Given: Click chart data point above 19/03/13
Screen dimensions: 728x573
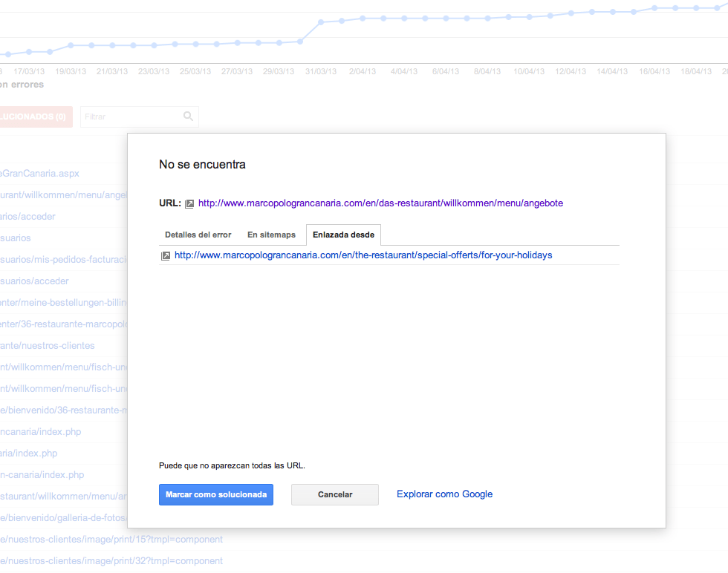Looking at the screenshot, I should (71, 45).
